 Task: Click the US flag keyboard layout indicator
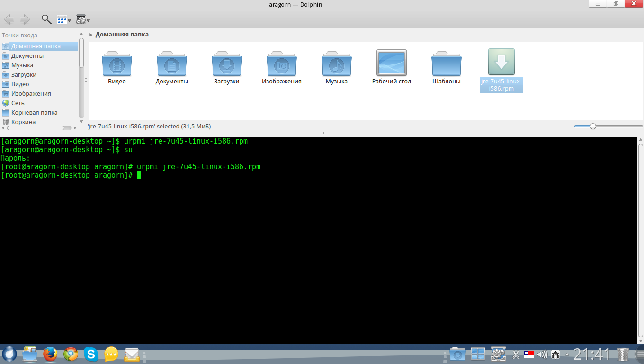[529, 355]
